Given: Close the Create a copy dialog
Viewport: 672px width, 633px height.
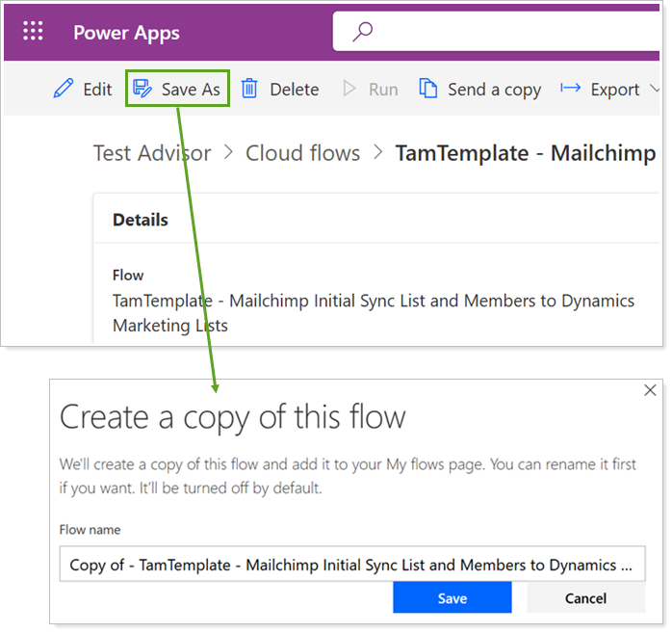Looking at the screenshot, I should pos(650,390).
